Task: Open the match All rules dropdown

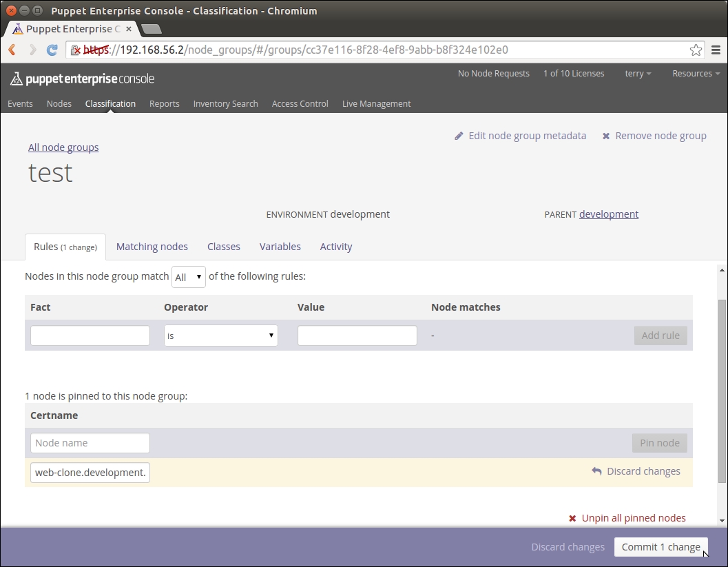Action: 189,277
